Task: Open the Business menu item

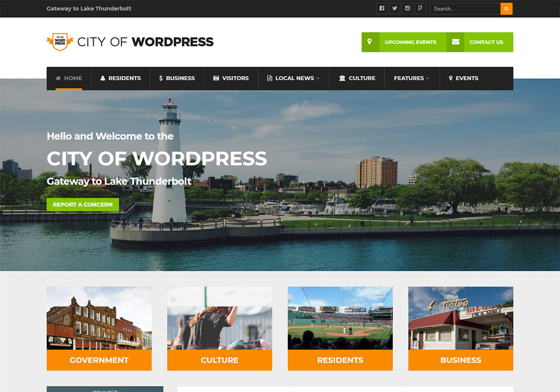Action: [x=177, y=78]
